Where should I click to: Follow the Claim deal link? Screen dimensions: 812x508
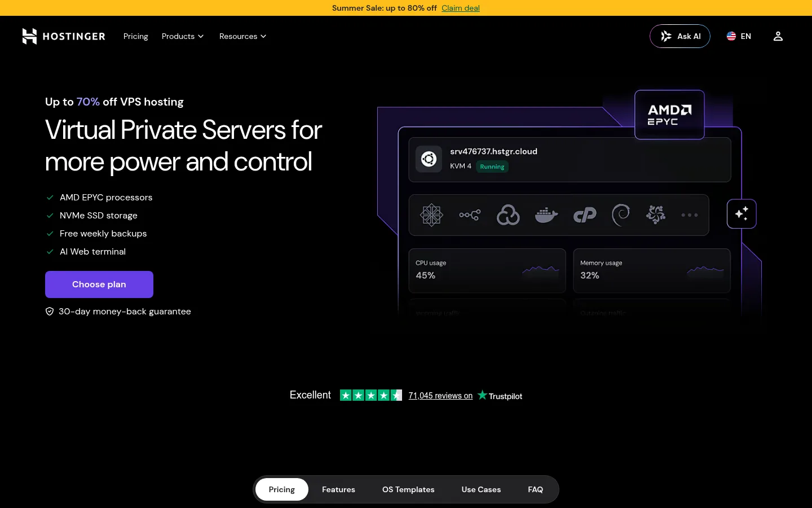tap(461, 8)
